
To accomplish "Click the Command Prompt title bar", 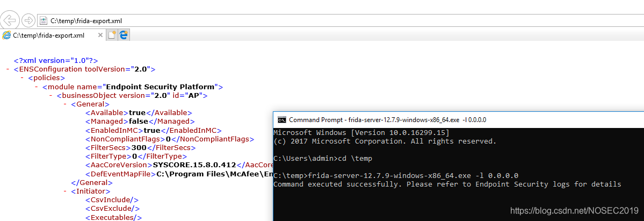I will (x=459, y=120).
